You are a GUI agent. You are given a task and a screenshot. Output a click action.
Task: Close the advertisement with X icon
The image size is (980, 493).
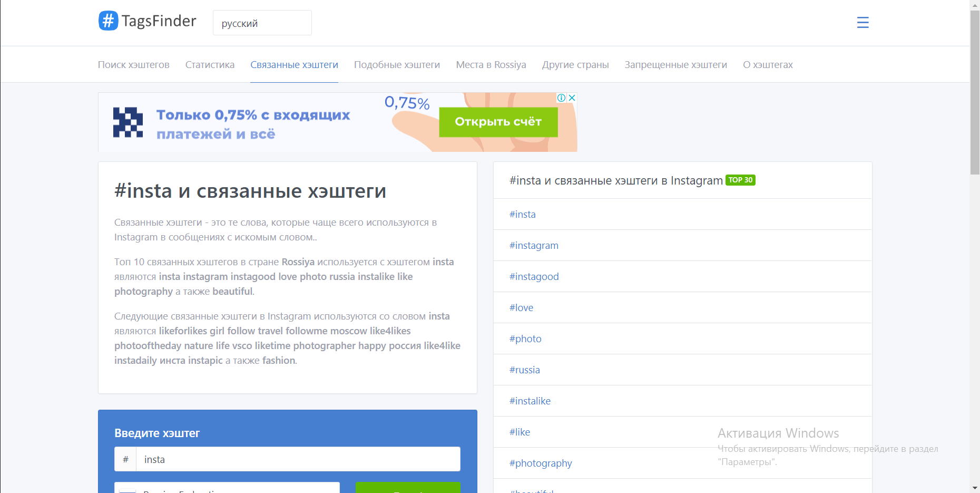click(x=572, y=98)
